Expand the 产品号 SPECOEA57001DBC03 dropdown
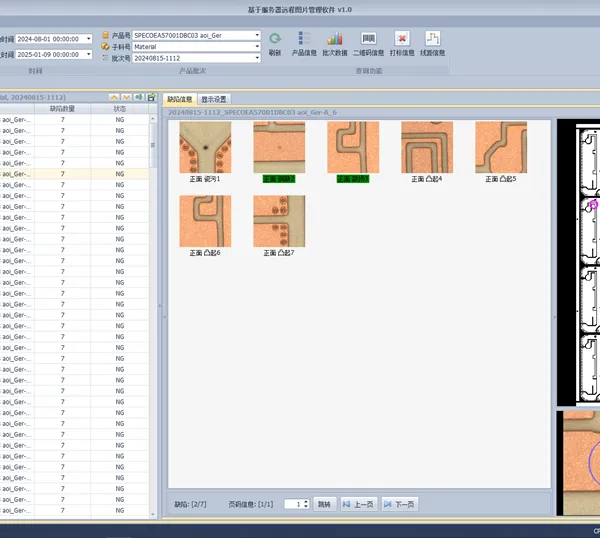 click(257, 35)
